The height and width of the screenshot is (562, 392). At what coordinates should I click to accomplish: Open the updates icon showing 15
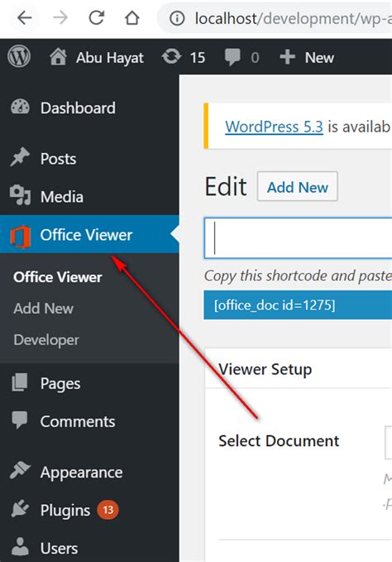pos(171,57)
